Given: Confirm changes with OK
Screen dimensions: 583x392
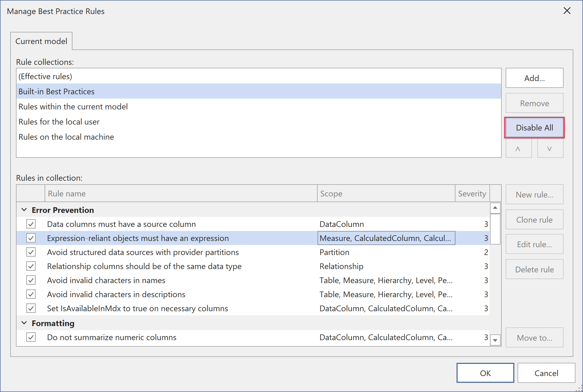Looking at the screenshot, I should click(x=485, y=373).
